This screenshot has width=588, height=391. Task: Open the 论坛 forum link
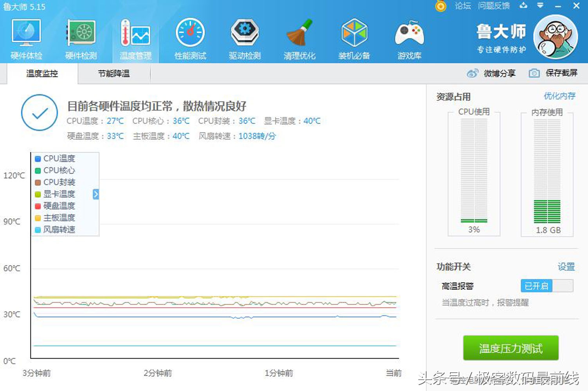click(462, 6)
